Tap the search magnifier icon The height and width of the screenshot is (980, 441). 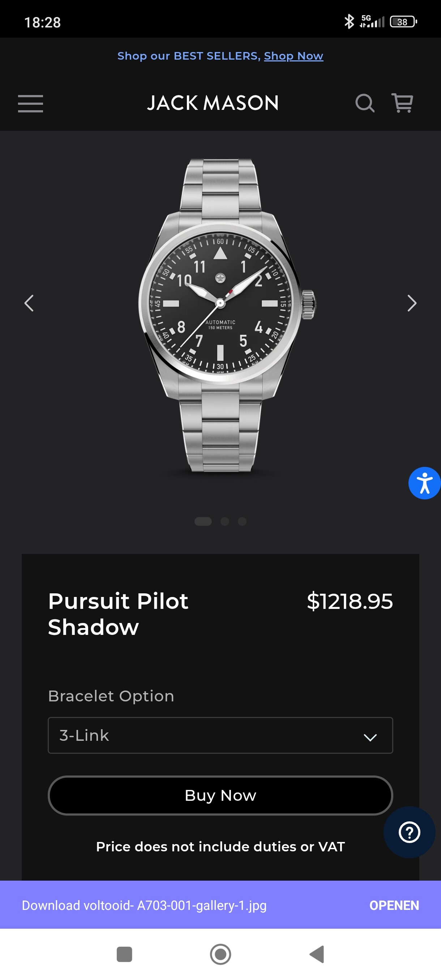pyautogui.click(x=364, y=103)
